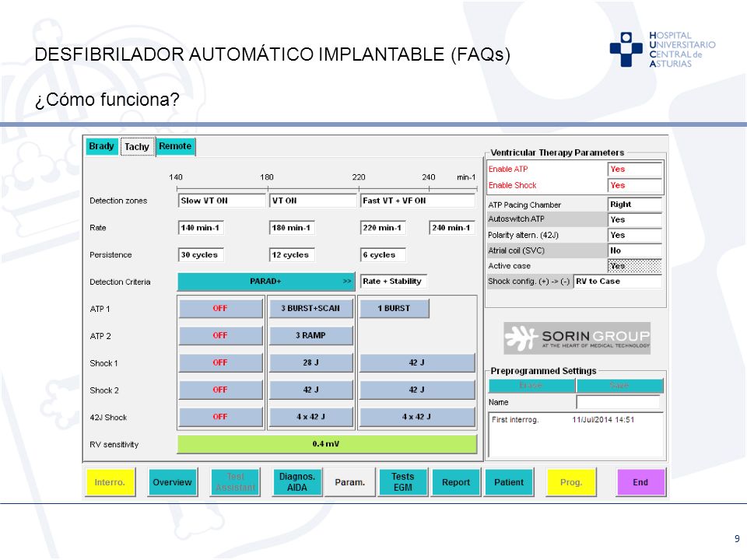Edit the Shock 1 28 J energy
747x560 pixels.
click(310, 362)
